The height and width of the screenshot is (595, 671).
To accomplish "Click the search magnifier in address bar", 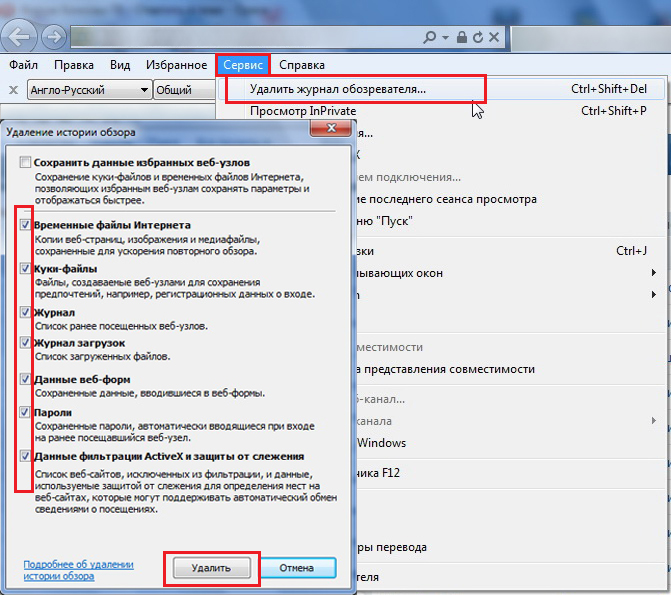I will point(429,37).
